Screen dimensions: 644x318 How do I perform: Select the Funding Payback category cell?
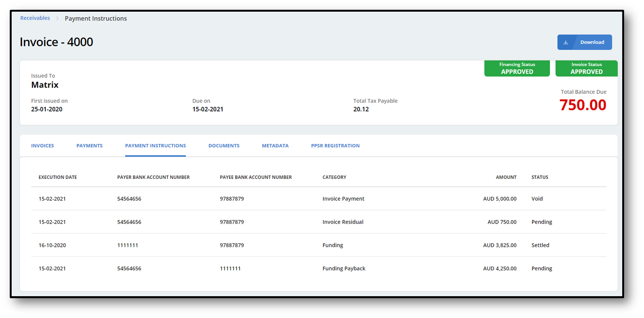[x=344, y=269]
